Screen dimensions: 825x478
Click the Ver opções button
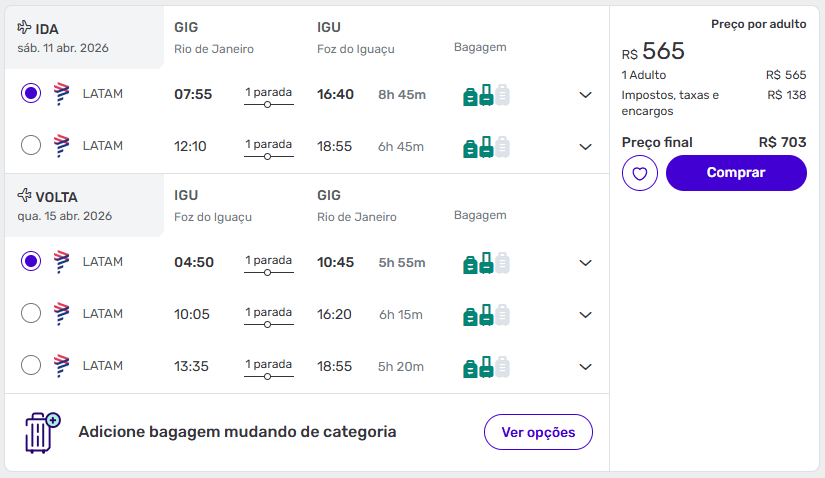[538, 432]
